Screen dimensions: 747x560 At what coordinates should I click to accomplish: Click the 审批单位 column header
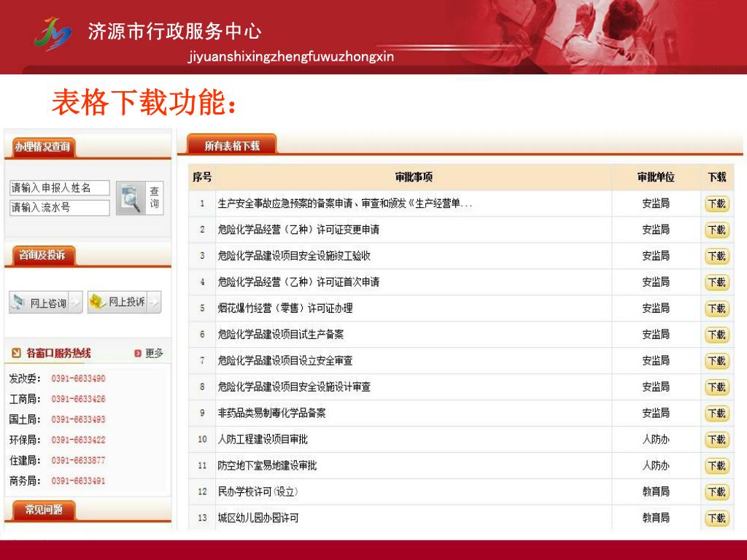pyautogui.click(x=656, y=177)
